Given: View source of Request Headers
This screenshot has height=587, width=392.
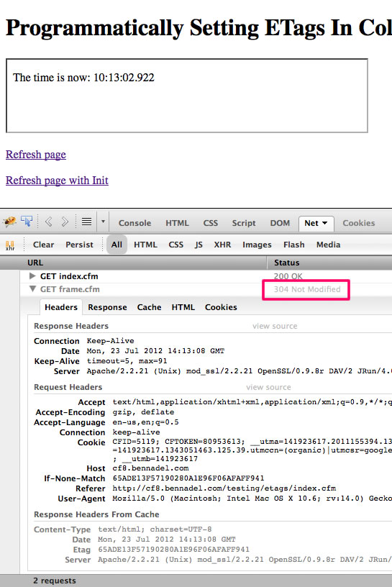Looking at the screenshot, I should (x=268, y=387).
